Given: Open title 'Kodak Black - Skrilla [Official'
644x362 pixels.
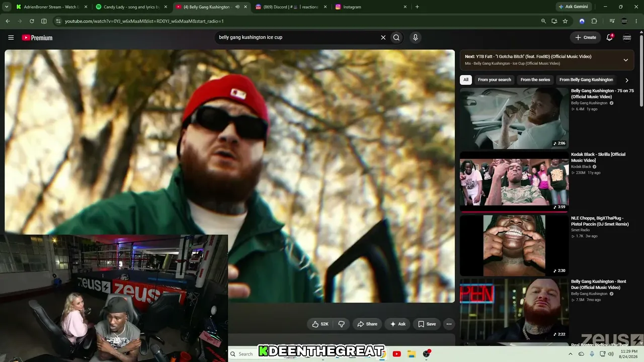Looking at the screenshot, I should tap(598, 157).
